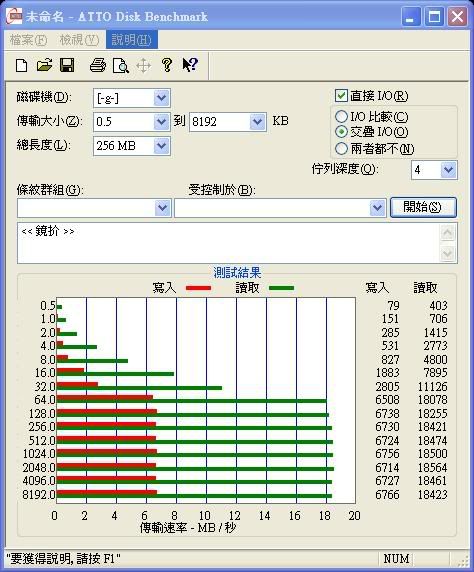The width and height of the screenshot is (474, 572).
Task: Open a saved benchmark file
Action: [45, 65]
